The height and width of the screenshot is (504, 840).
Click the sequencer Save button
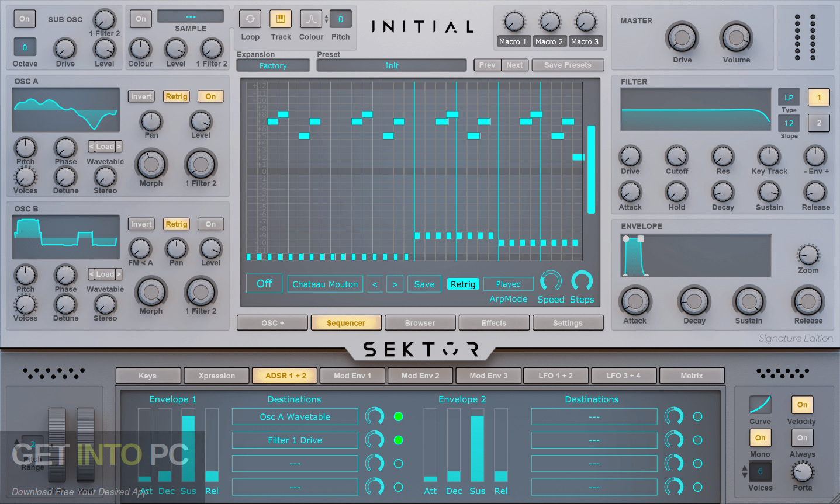(x=424, y=284)
